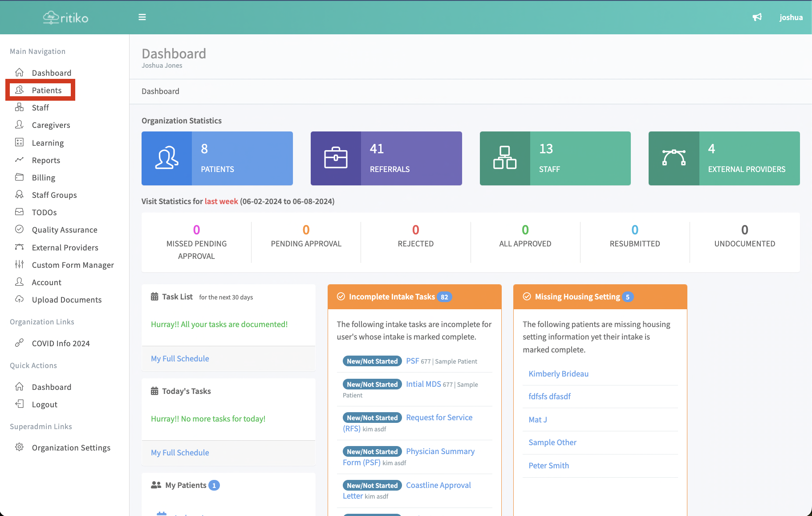Screen dimensions: 812x516
Task: Open Kimberly Brideau patient link
Action: (558, 374)
